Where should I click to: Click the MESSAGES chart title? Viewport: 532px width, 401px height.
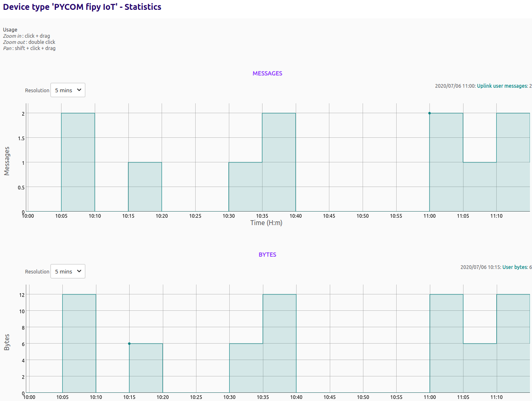[267, 73]
